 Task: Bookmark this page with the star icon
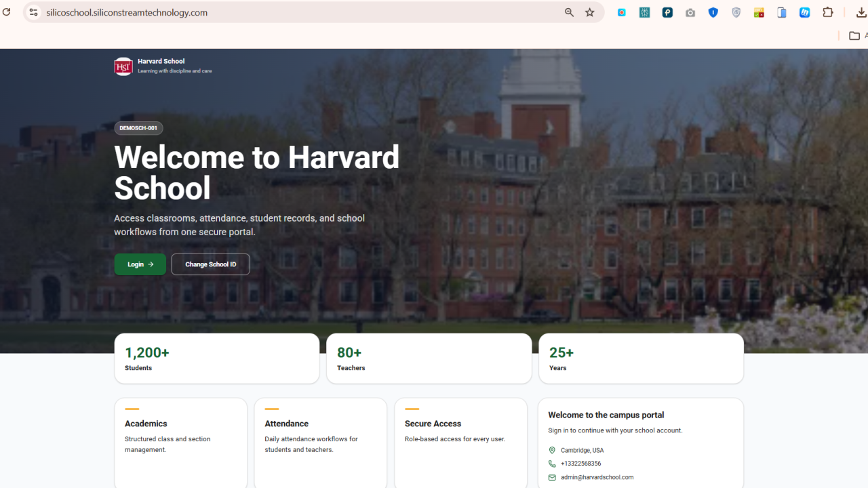tap(590, 12)
